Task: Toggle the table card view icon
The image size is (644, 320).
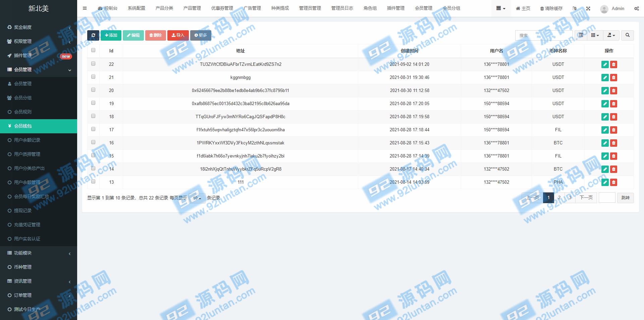Action: 581,35
